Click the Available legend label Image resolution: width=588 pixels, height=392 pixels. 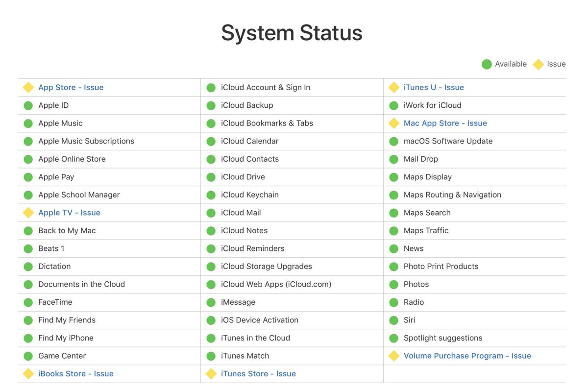point(511,64)
